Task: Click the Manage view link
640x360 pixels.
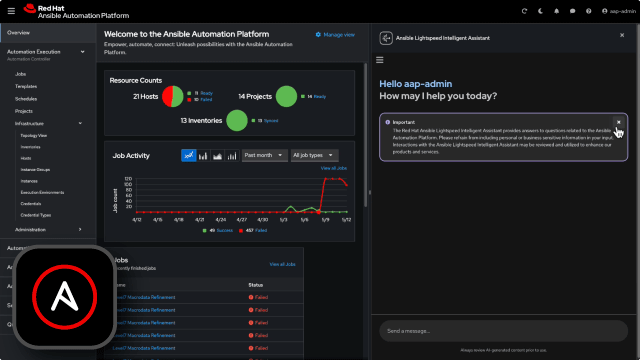Action: (x=335, y=35)
